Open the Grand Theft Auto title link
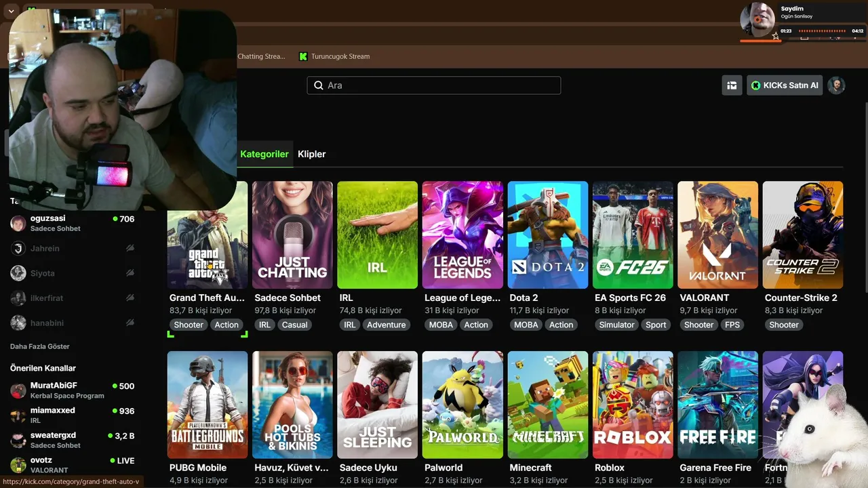 [x=208, y=298]
